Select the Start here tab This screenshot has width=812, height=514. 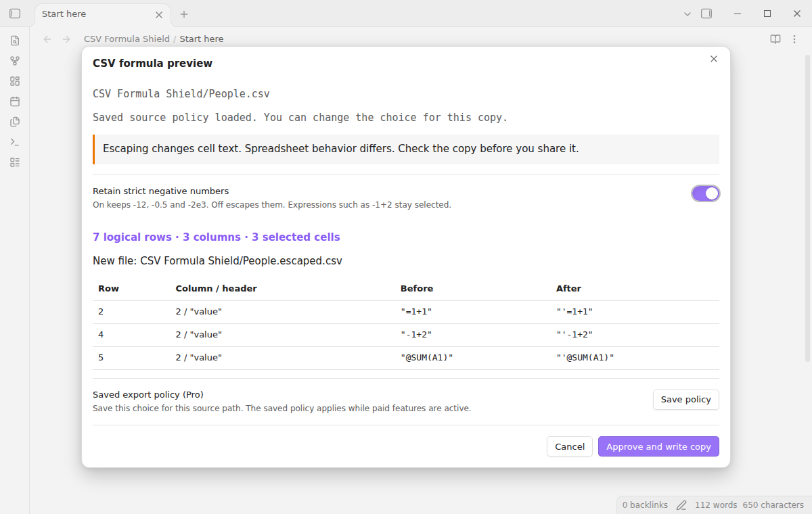102,14
